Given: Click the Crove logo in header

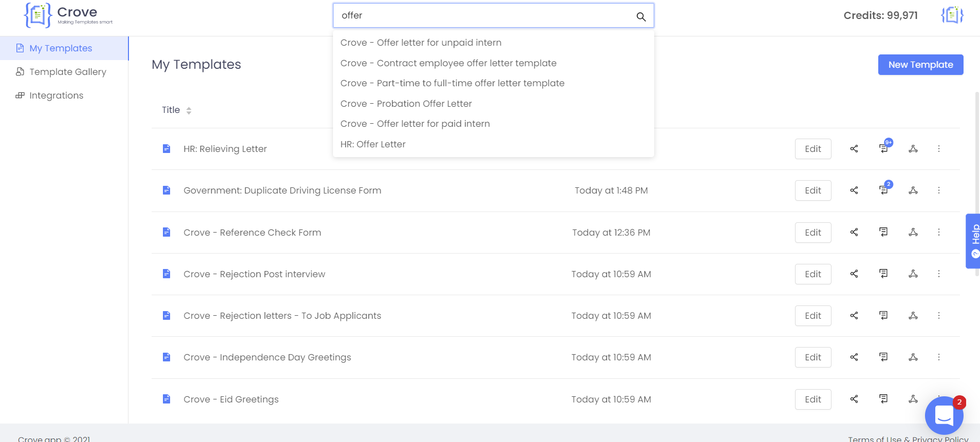Looking at the screenshot, I should point(68,15).
